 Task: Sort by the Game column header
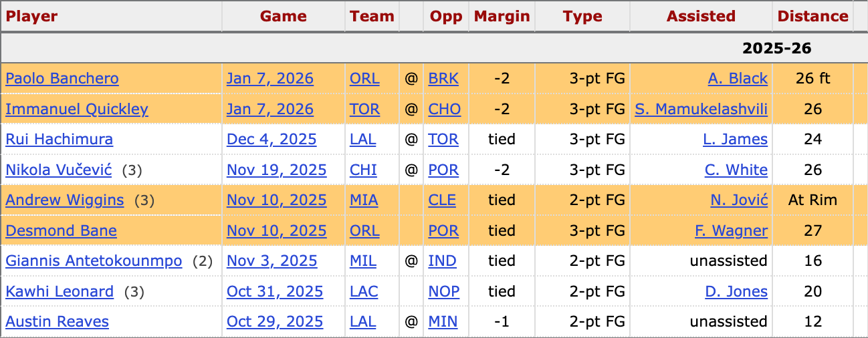click(284, 16)
